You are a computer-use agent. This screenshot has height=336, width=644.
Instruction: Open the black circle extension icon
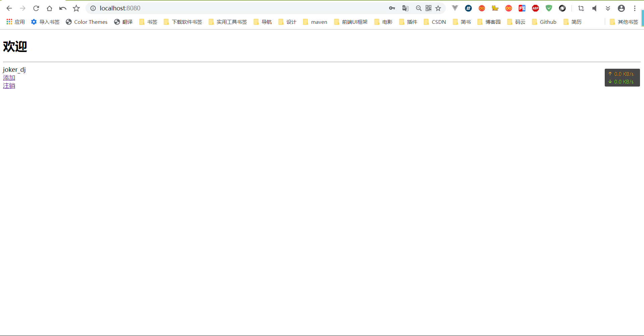coord(562,8)
